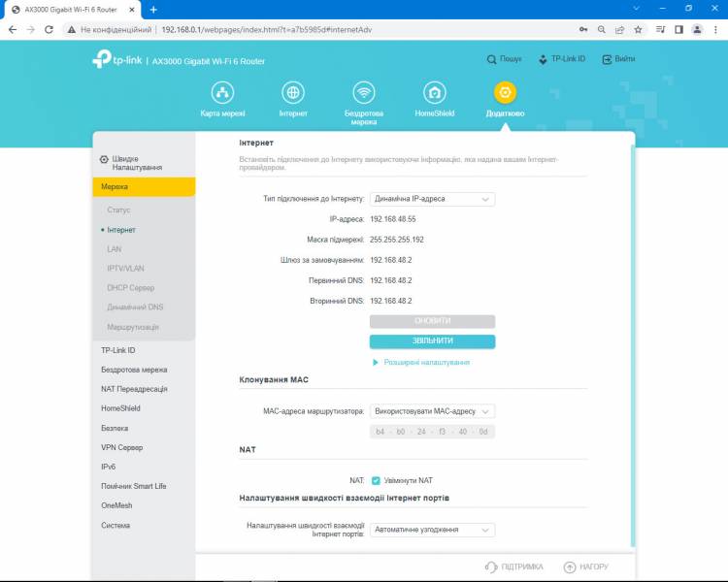Open a new browser tab

pyautogui.click(x=153, y=10)
